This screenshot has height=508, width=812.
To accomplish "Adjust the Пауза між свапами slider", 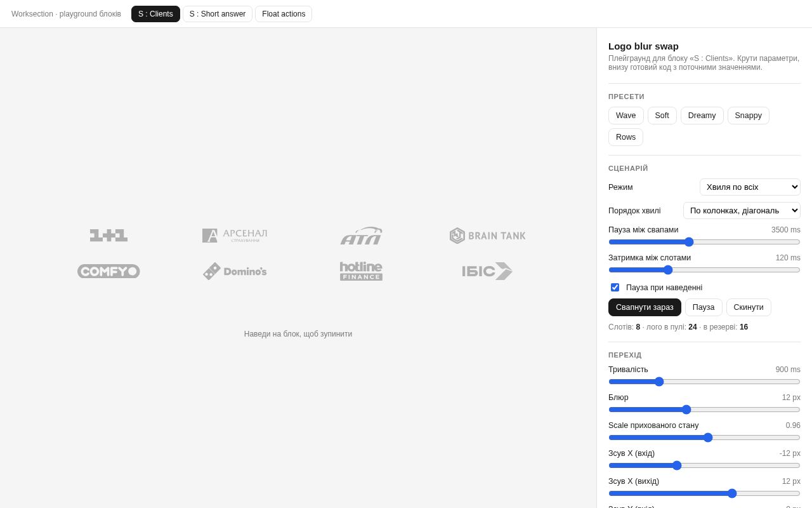I will 704,242.
